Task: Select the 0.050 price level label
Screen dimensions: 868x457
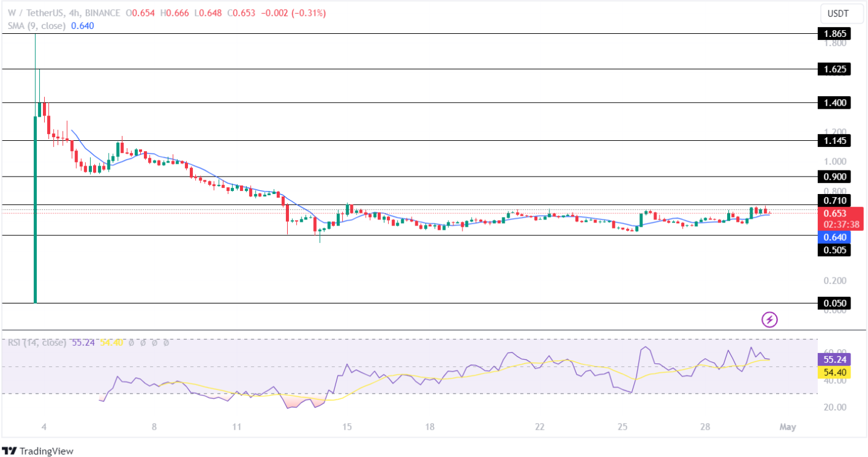Action: 835,303
